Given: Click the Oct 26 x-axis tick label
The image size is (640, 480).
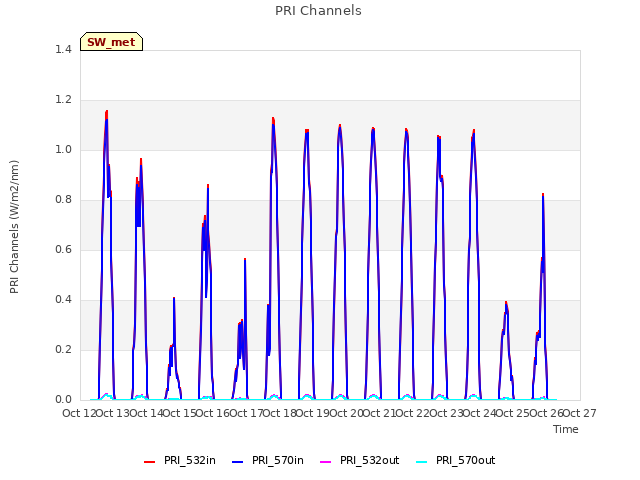Looking at the screenshot, I should tap(546, 413).
